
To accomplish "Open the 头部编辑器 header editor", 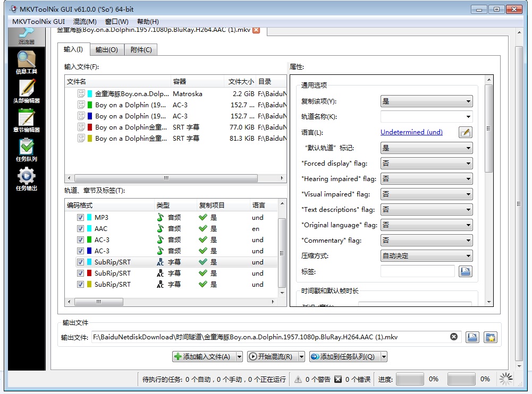I will pos(27,91).
